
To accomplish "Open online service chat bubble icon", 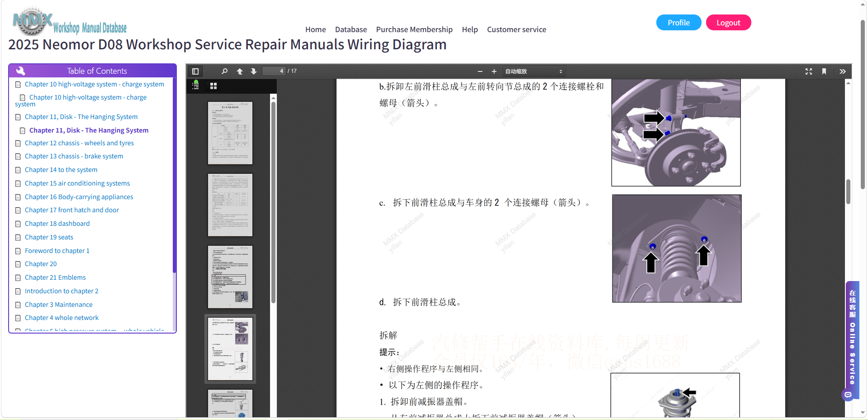I will click(848, 395).
